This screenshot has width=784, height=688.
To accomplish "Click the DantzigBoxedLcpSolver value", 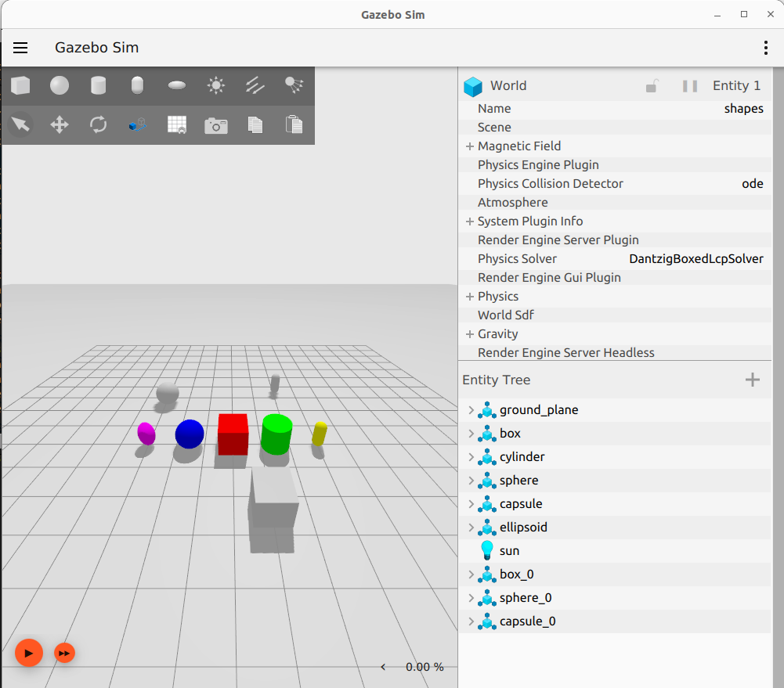I will (x=696, y=259).
